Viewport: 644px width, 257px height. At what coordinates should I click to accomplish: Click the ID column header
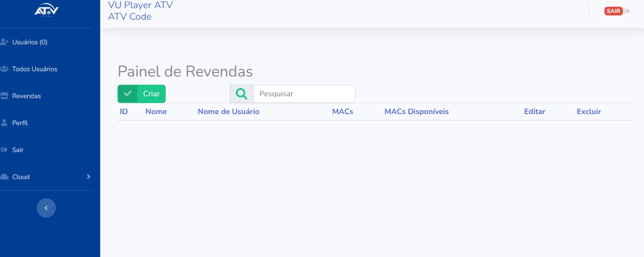(x=124, y=112)
